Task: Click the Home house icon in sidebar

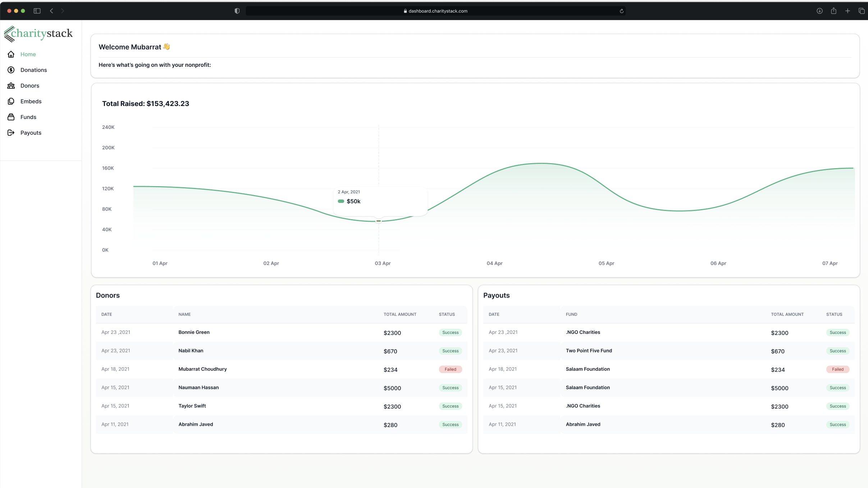Action: pyautogui.click(x=11, y=54)
